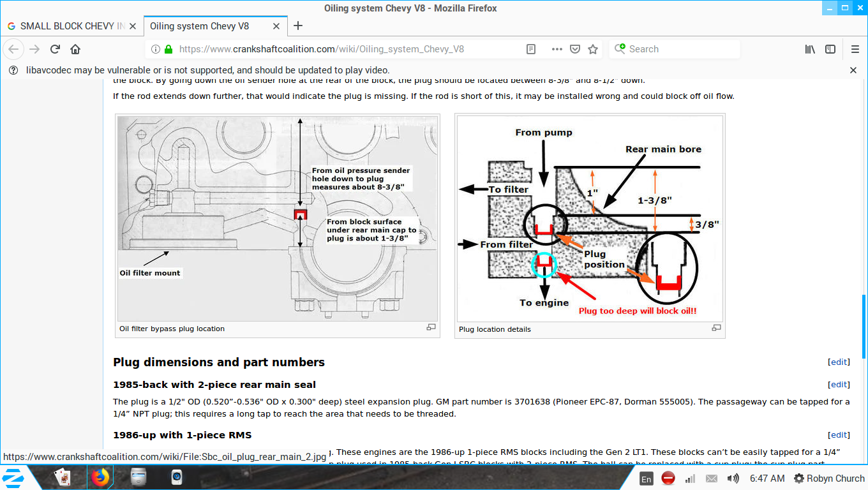Click the Firefox icon in the taskbar

(100, 478)
